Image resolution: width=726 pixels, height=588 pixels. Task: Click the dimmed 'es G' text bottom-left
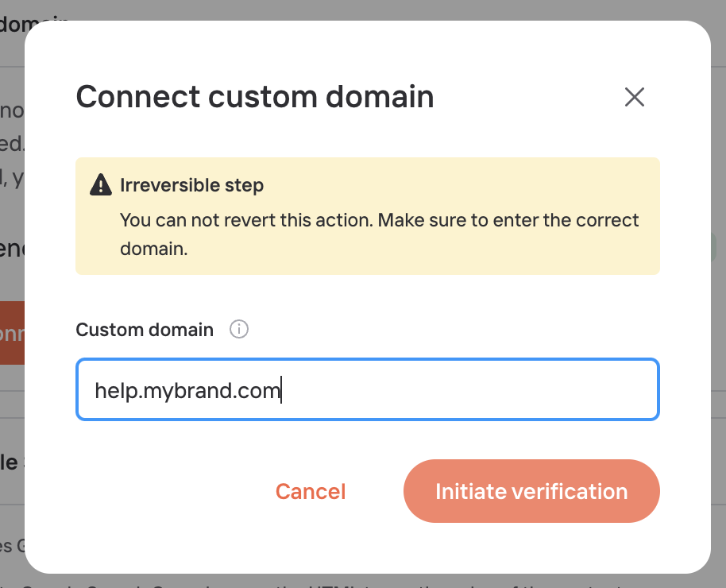pos(12,546)
